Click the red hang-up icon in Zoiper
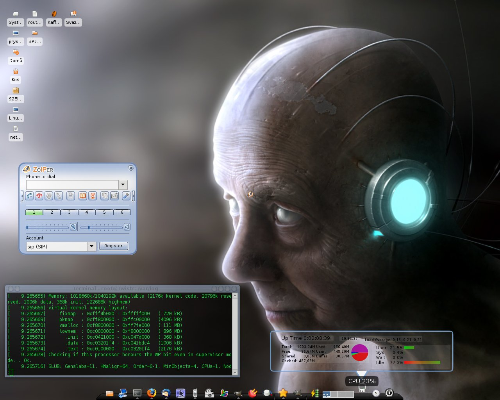The width and height of the screenshot is (500, 400). click(x=39, y=196)
